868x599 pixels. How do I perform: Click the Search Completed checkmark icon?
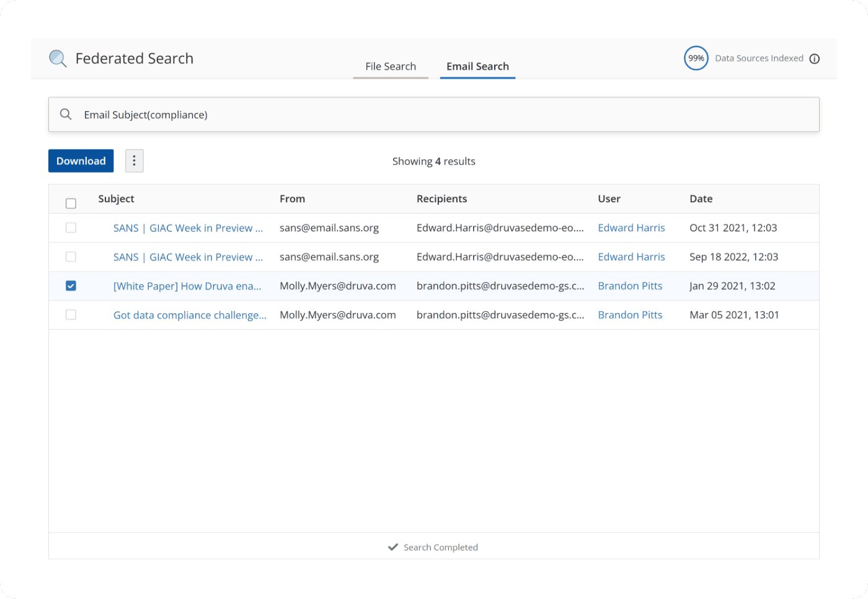(x=392, y=547)
